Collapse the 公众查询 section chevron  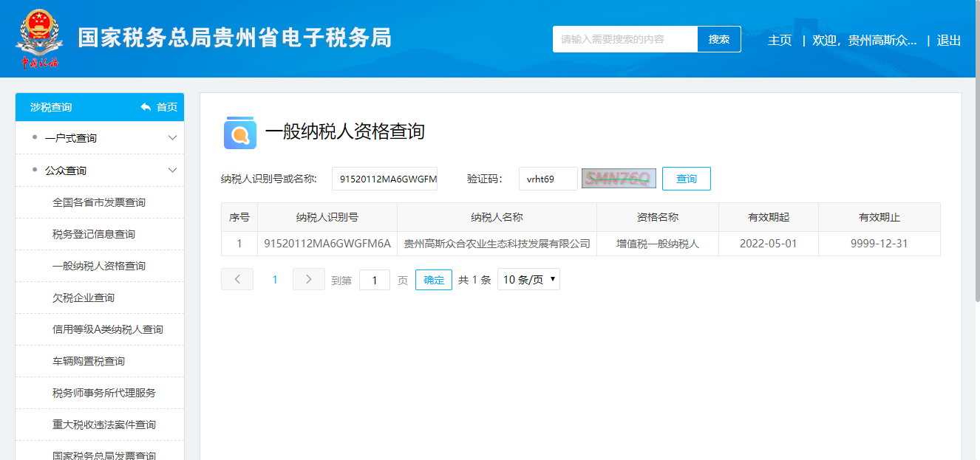pos(172,171)
